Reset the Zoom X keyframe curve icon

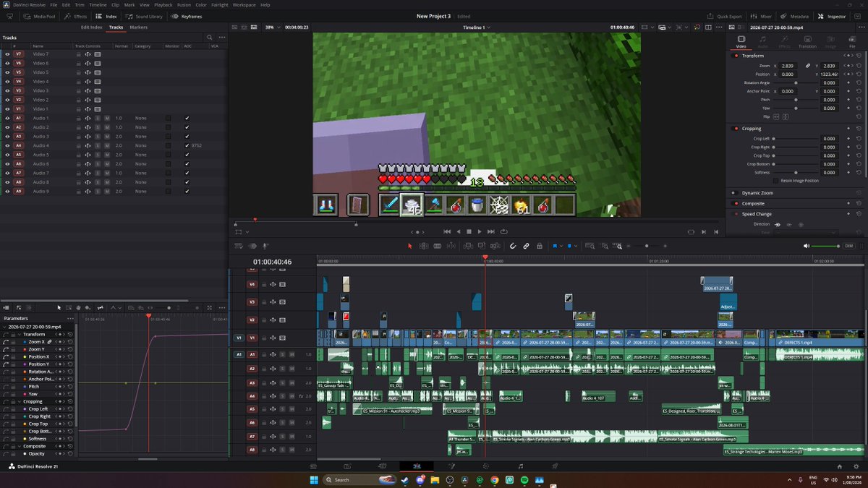click(70, 341)
